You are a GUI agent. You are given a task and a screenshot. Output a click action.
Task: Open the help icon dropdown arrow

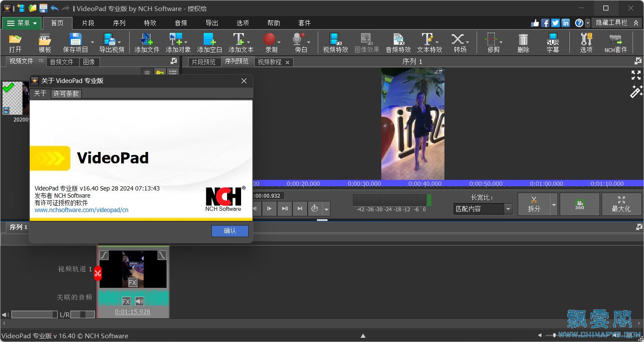click(588, 23)
